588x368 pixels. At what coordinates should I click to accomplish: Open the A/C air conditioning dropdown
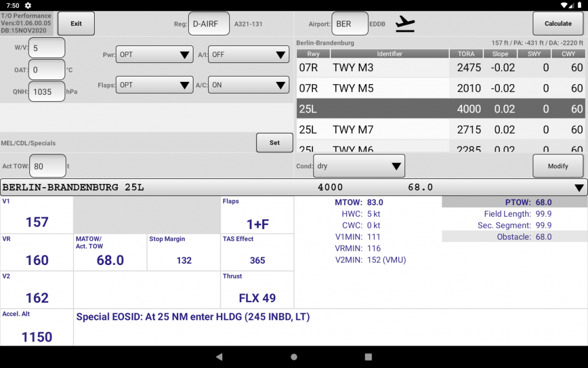[x=249, y=85]
